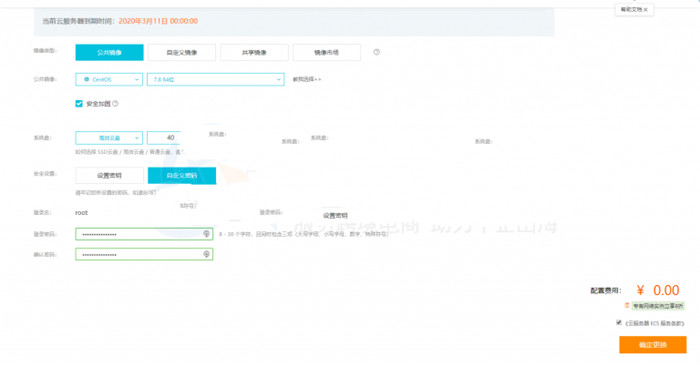The image size is (700, 366).
Task: Click the help icon beside image type tabs
Action: click(377, 52)
